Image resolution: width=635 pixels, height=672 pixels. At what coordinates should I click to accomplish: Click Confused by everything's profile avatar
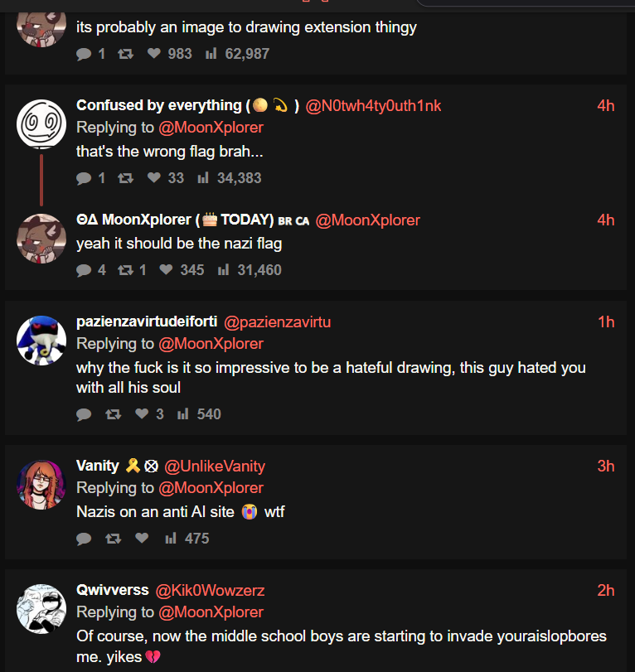(x=41, y=124)
